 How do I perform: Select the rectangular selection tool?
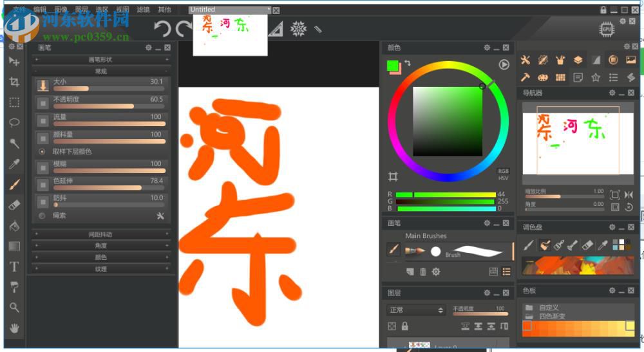click(x=14, y=102)
